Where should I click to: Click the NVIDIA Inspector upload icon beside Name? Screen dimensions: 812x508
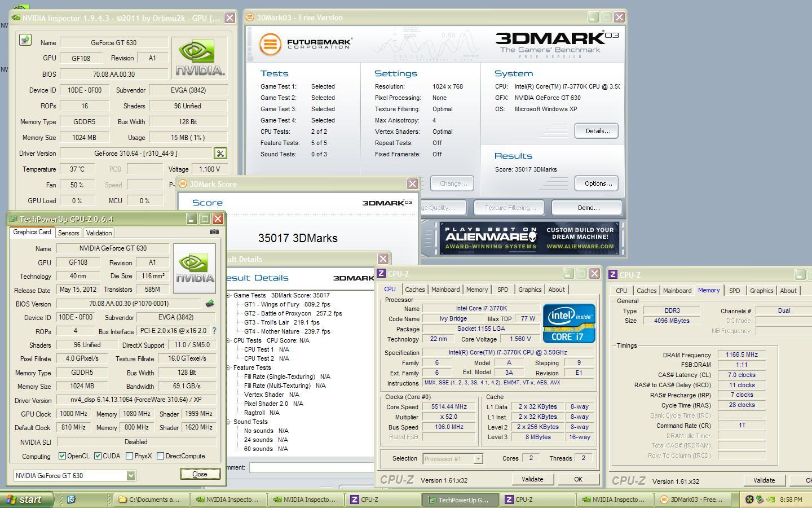(x=25, y=40)
